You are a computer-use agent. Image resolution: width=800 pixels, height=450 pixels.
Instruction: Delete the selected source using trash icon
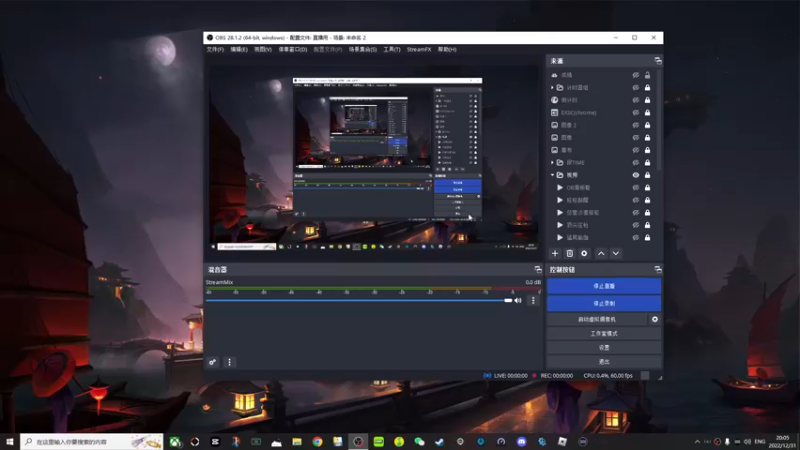[x=569, y=254]
